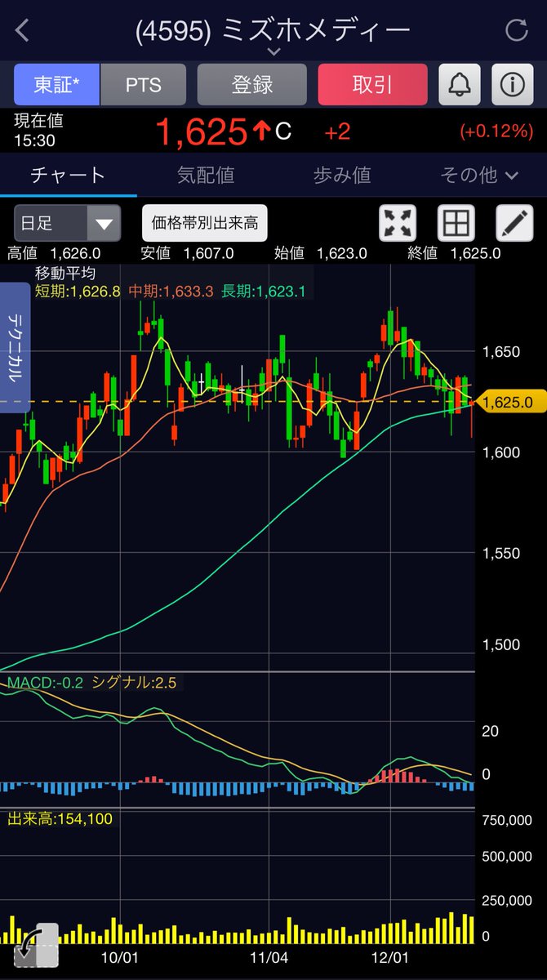Tap the 1,550 price axis label

[502, 553]
